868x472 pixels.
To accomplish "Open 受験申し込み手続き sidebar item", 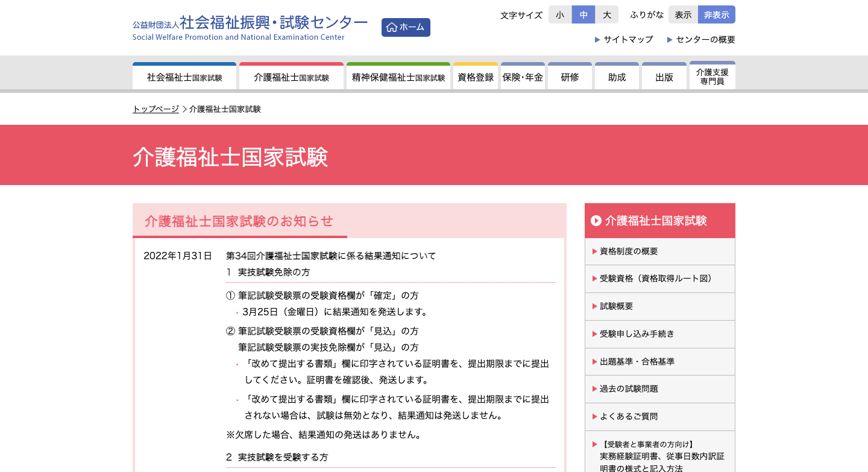I will click(x=660, y=334).
